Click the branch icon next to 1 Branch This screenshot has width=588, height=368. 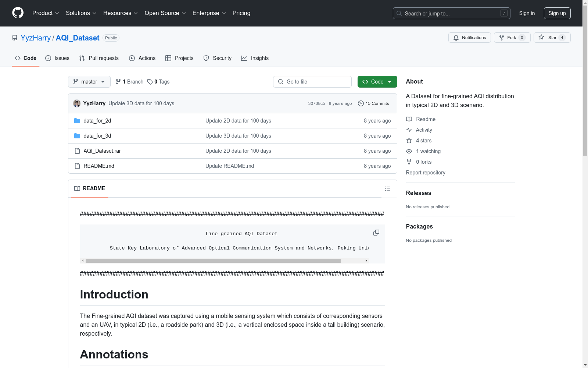coord(118,82)
